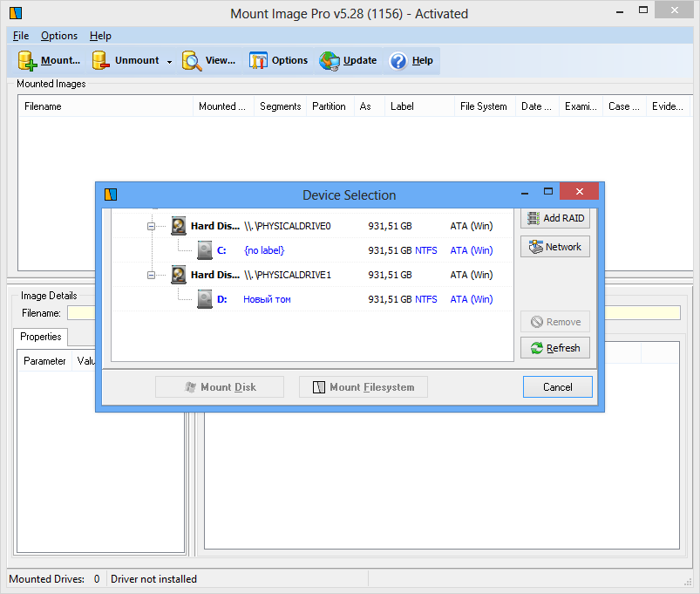Click the Update globe icon
This screenshot has height=594, width=700.
click(330, 61)
